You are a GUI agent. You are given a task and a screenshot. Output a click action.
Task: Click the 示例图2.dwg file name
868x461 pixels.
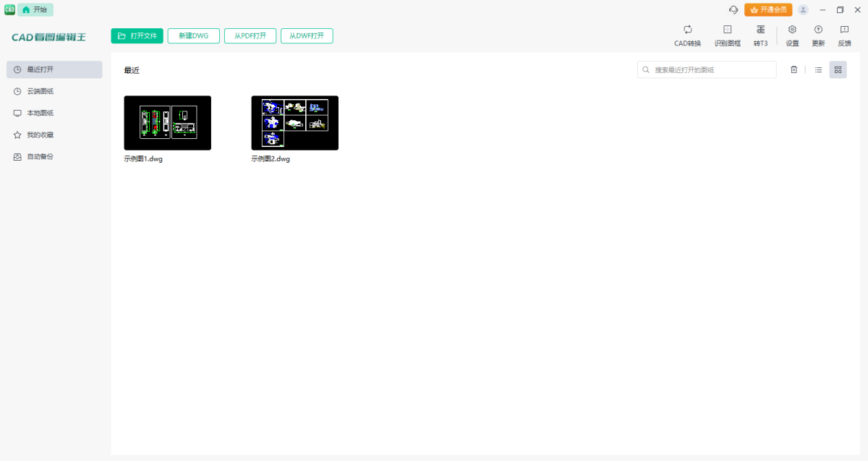pyautogui.click(x=271, y=158)
